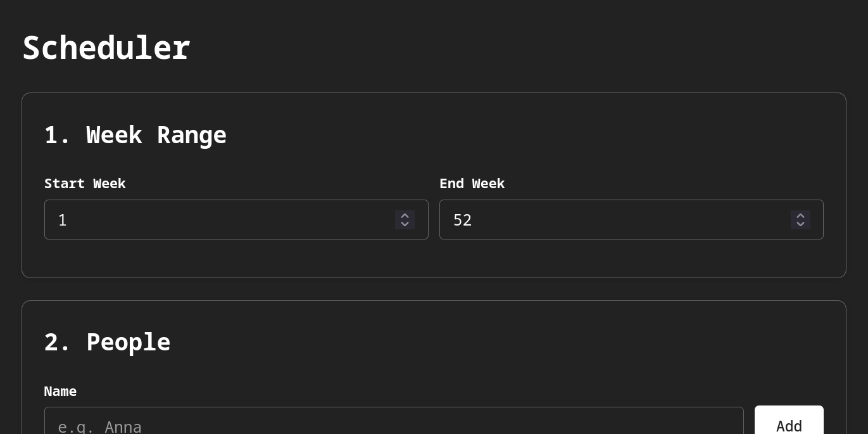
Task: Click the Start Week label
Action: pyautogui.click(x=85, y=183)
